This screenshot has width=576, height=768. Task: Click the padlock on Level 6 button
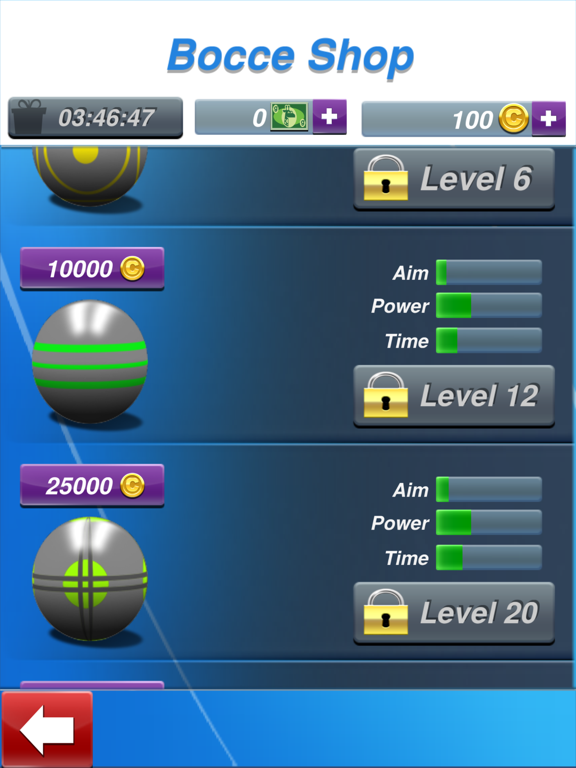coord(385,178)
